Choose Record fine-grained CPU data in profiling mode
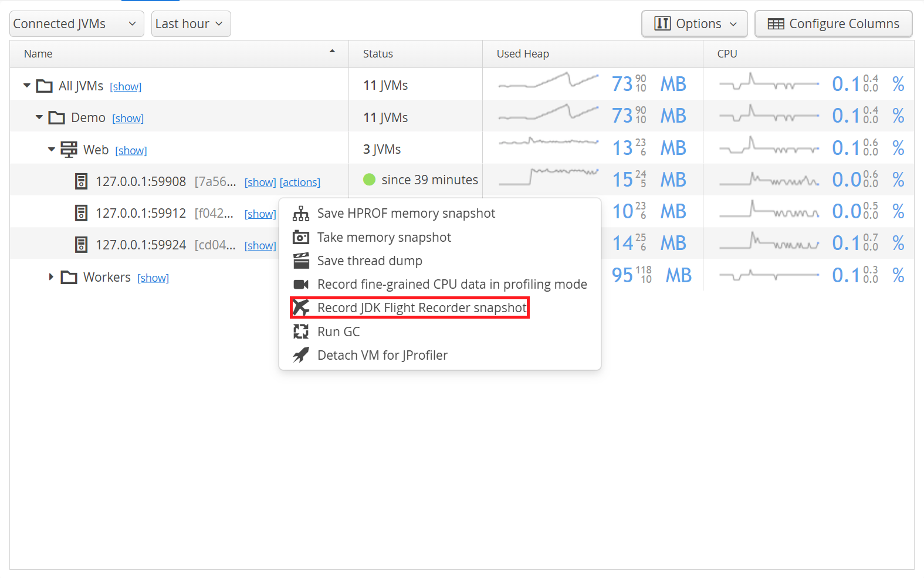The height and width of the screenshot is (578, 924). coord(440,285)
